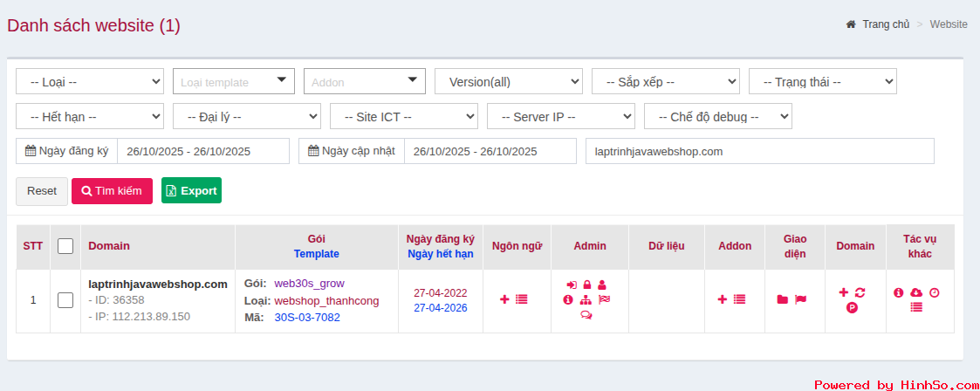Screen dimensions: 980x391
Task: Open the 'Loại template' dropdown
Action: click(234, 81)
